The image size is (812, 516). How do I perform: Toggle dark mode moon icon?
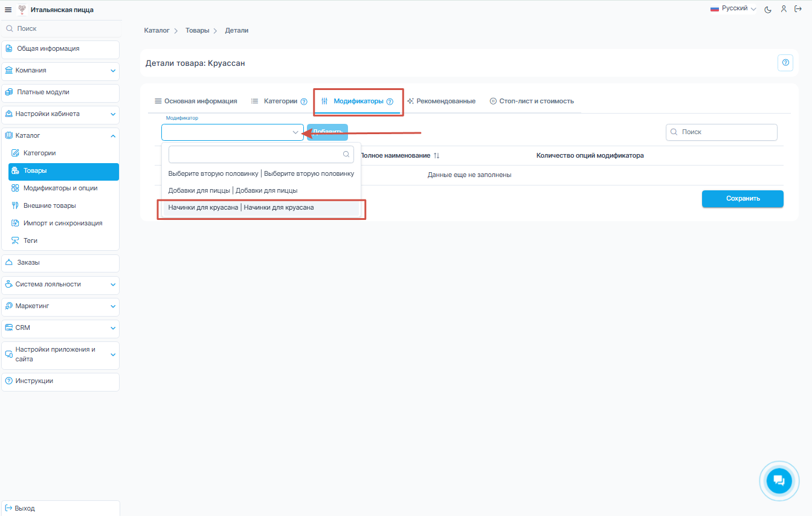click(768, 9)
